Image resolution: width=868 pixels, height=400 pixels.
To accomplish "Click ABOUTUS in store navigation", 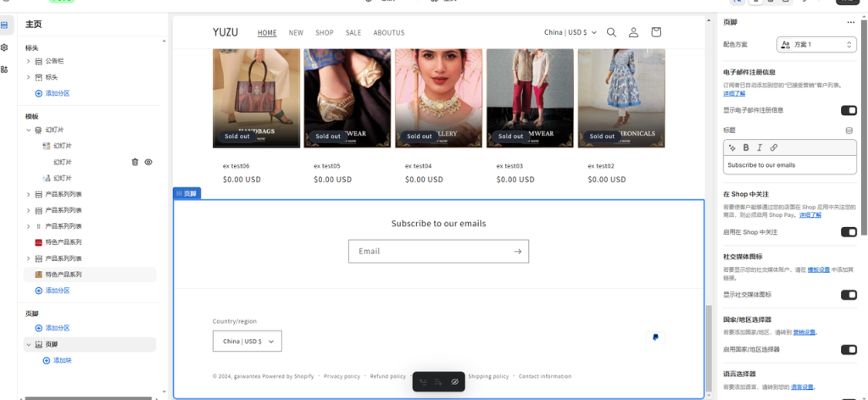I will [388, 33].
